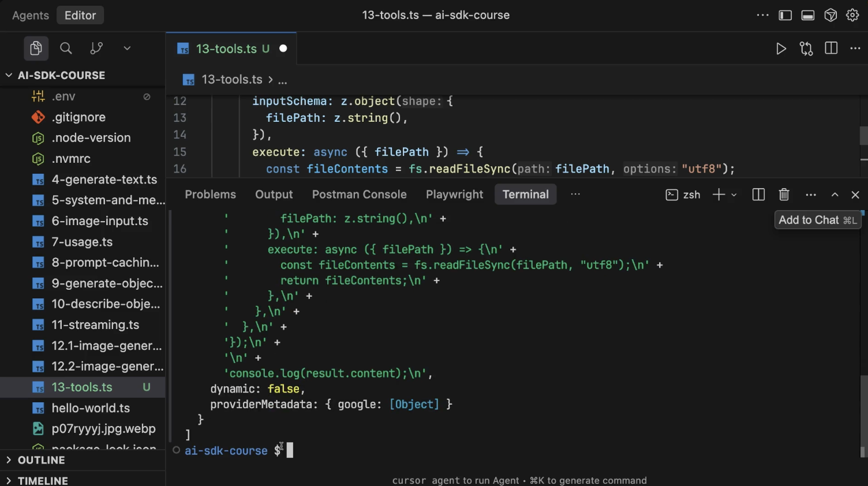Switch to the Problems panel tab
Screen dimensions: 868x486
click(211, 195)
